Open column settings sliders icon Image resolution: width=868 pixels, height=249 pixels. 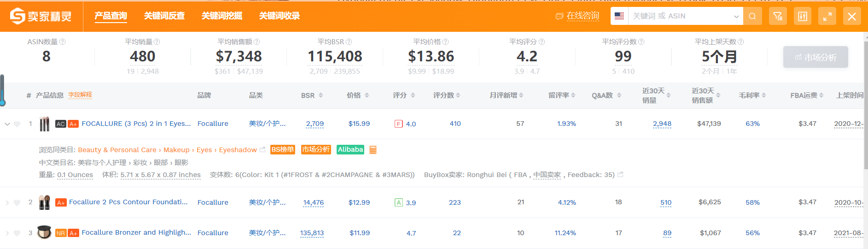[x=803, y=16]
